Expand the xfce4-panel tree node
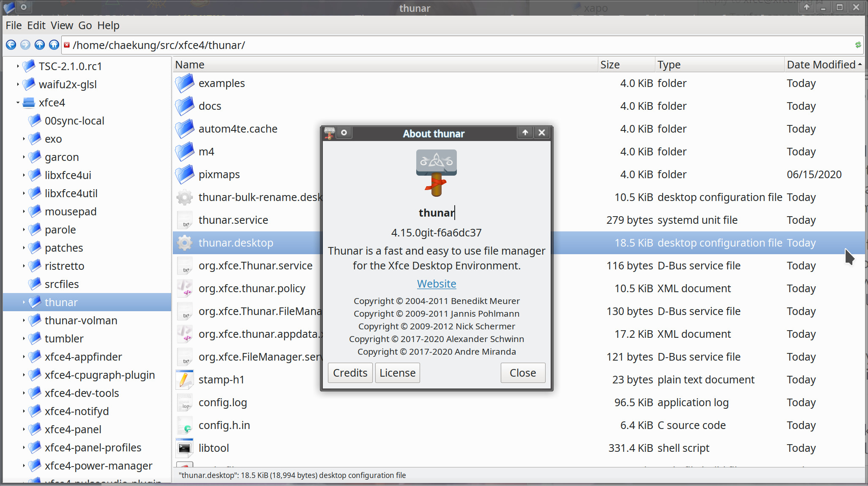868x486 pixels. point(24,429)
